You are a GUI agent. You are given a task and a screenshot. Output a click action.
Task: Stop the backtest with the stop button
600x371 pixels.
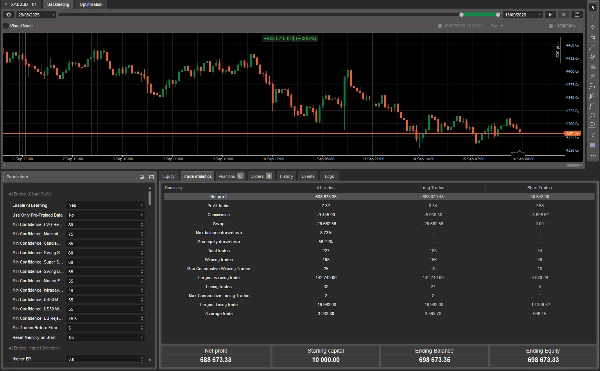coord(563,15)
